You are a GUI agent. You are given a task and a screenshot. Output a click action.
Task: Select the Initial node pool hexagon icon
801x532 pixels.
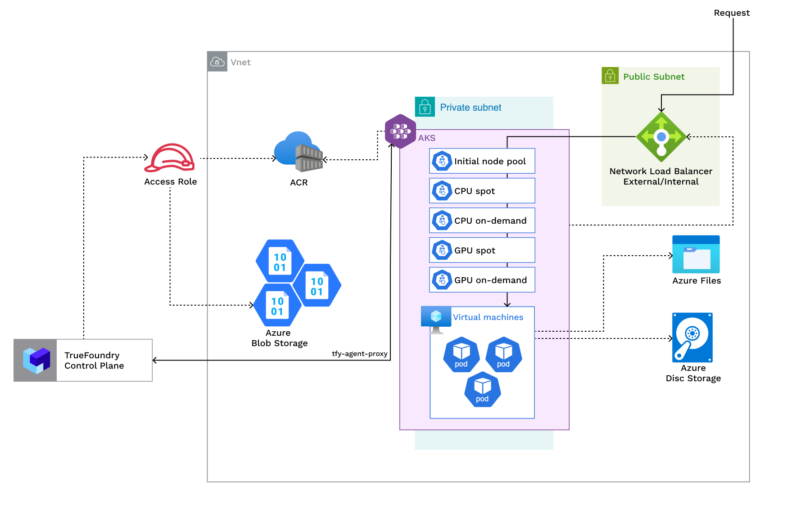pos(442,161)
